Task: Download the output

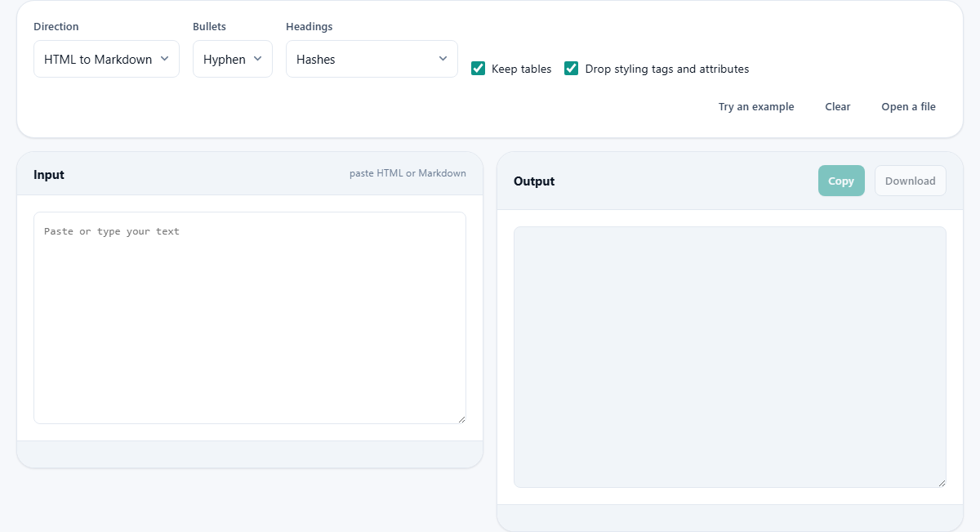Action: click(911, 181)
